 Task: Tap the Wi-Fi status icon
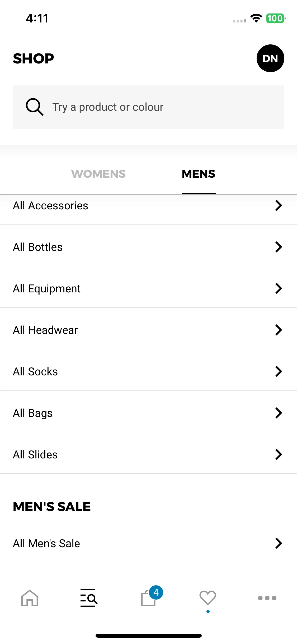tap(256, 18)
